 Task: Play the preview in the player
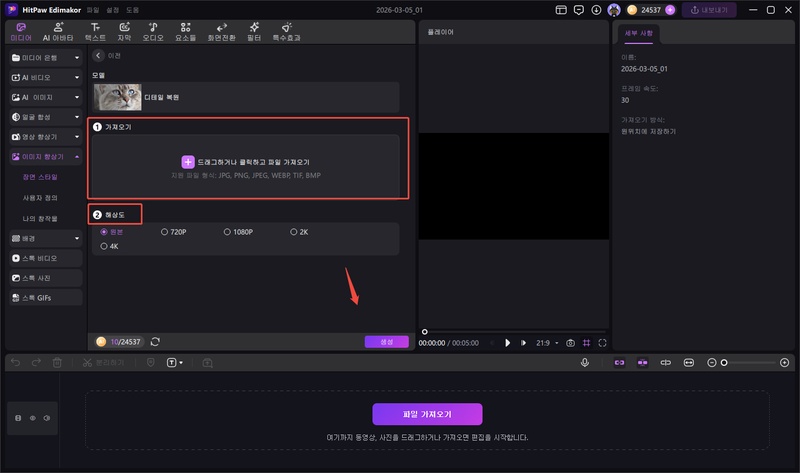507,343
